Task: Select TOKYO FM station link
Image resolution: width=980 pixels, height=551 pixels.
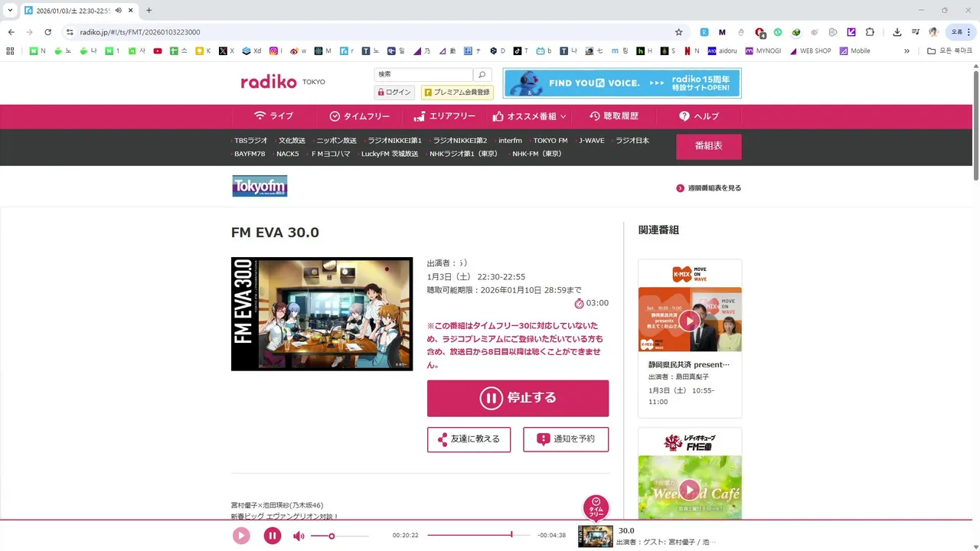Action: pos(550,141)
